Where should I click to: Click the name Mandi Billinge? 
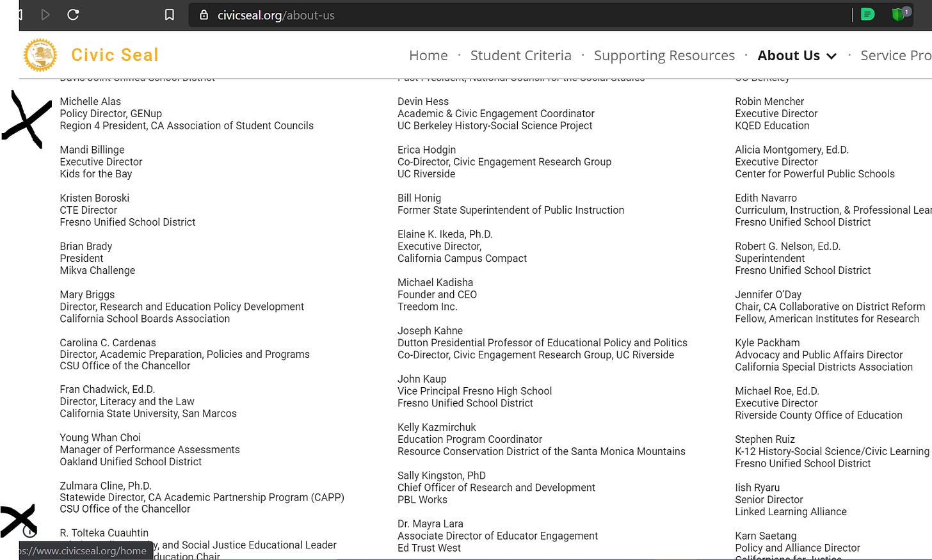[x=92, y=150]
